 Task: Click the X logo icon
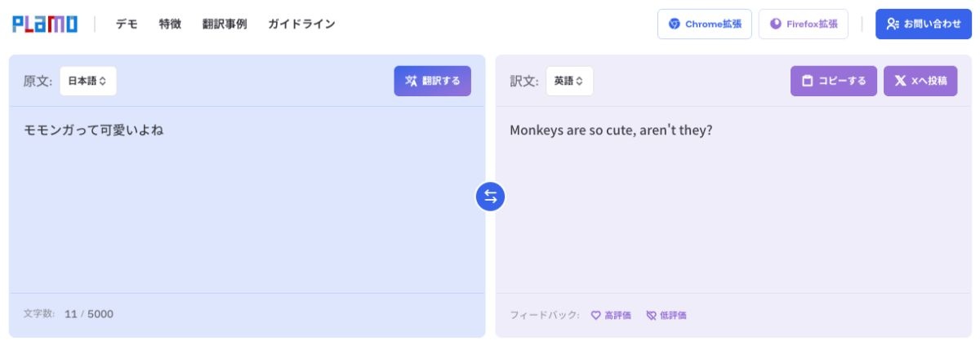click(x=900, y=81)
